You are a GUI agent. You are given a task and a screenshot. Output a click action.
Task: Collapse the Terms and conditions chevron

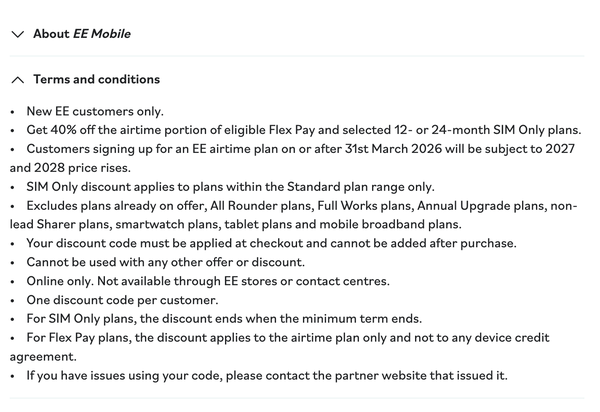click(18, 80)
